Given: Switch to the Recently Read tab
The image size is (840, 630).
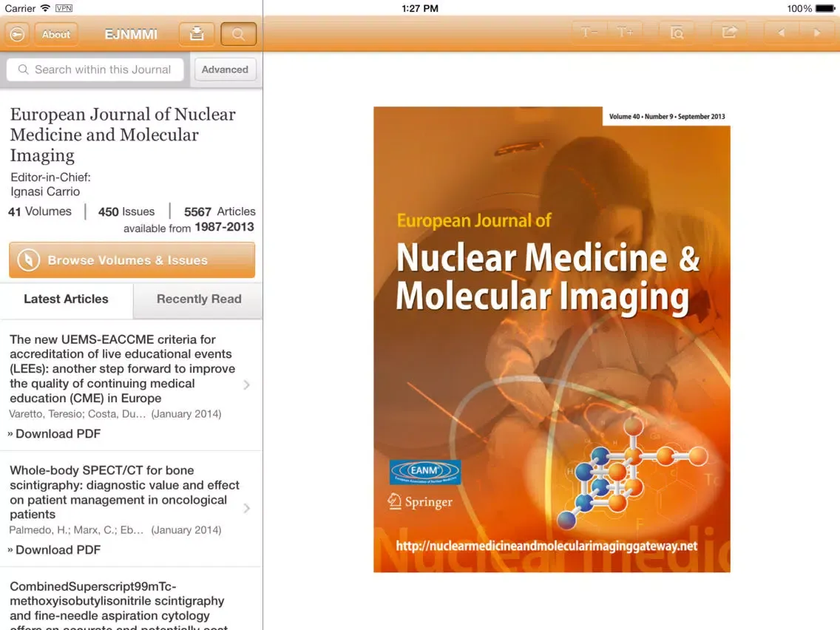Looking at the screenshot, I should (198, 299).
